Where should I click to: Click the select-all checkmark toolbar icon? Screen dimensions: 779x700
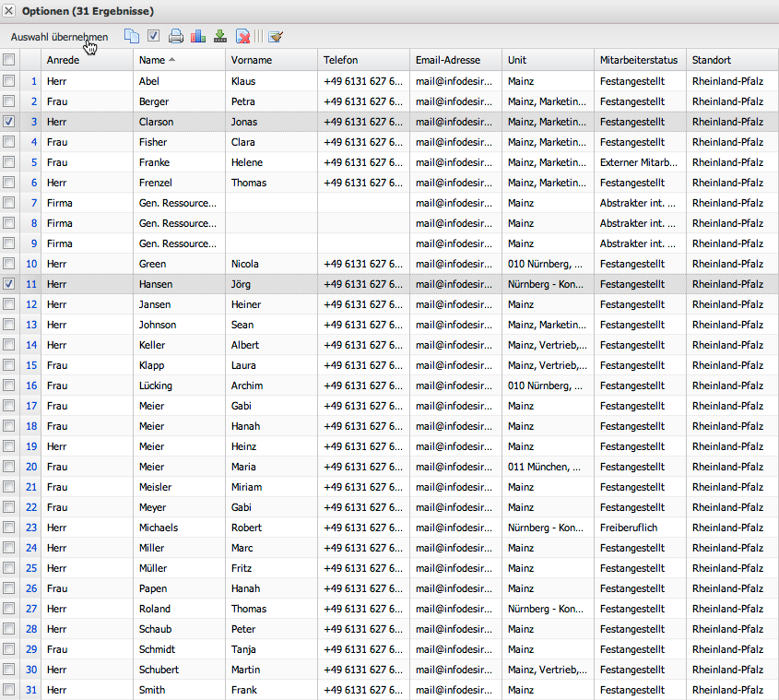tap(154, 37)
